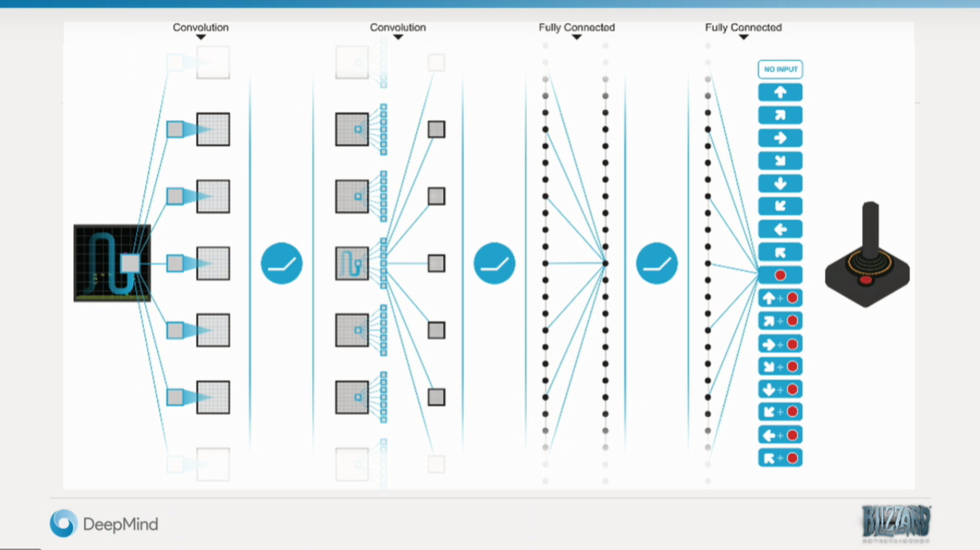Click the DeepMind logo
This screenshot has height=550, width=980.
[x=104, y=524]
